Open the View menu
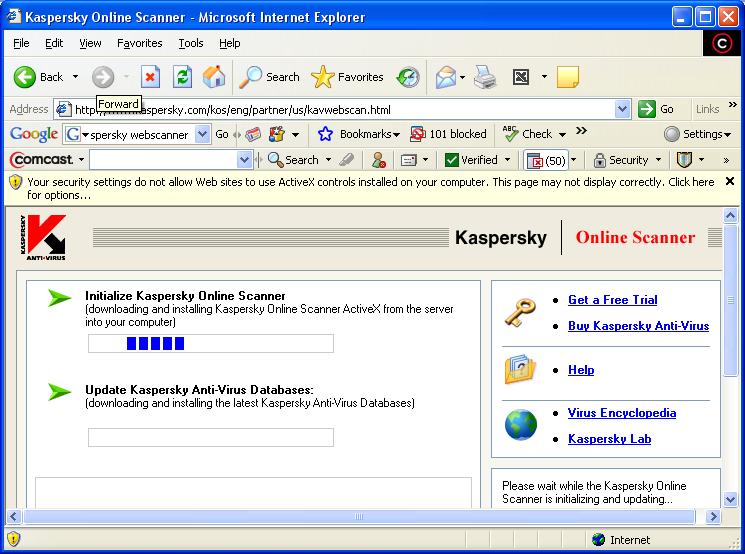Screen dimensions: 745x554 pyautogui.click(x=90, y=43)
